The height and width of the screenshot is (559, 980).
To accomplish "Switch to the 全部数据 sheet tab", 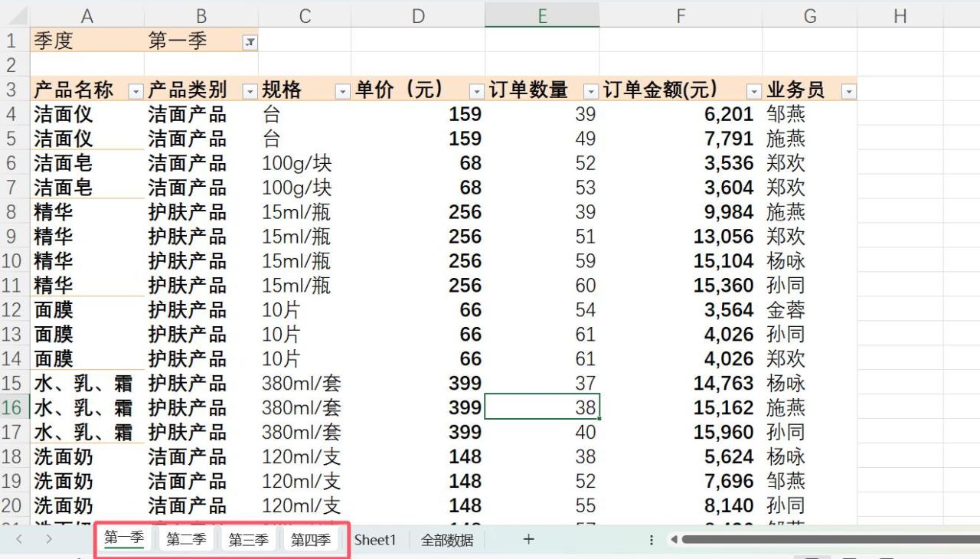I will coord(447,540).
